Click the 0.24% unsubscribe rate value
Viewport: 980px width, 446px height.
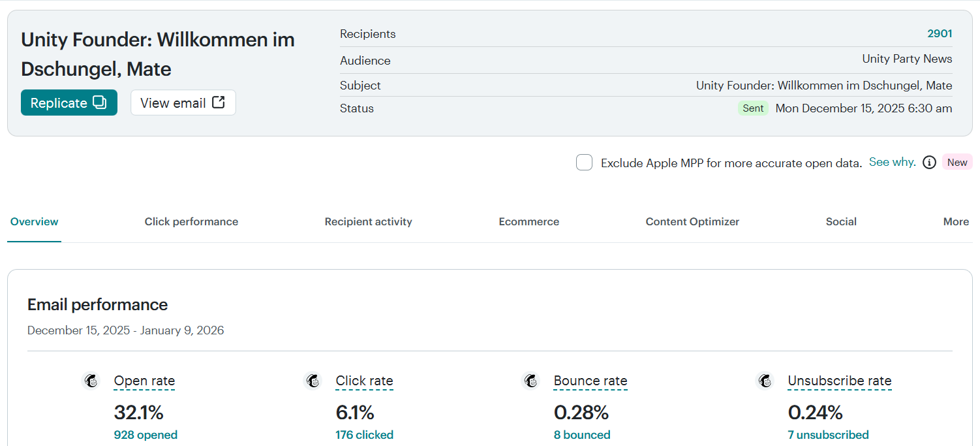tap(815, 413)
